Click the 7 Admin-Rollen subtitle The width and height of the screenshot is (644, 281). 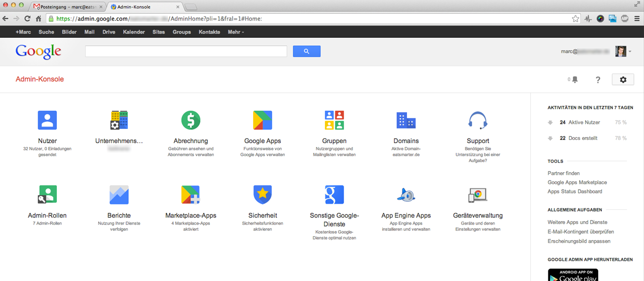[x=47, y=223]
